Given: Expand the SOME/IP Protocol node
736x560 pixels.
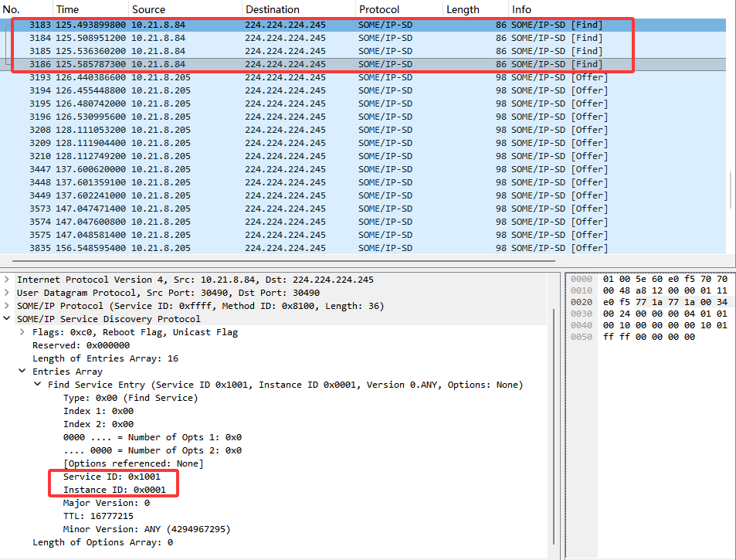Looking at the screenshot, I should (7, 306).
